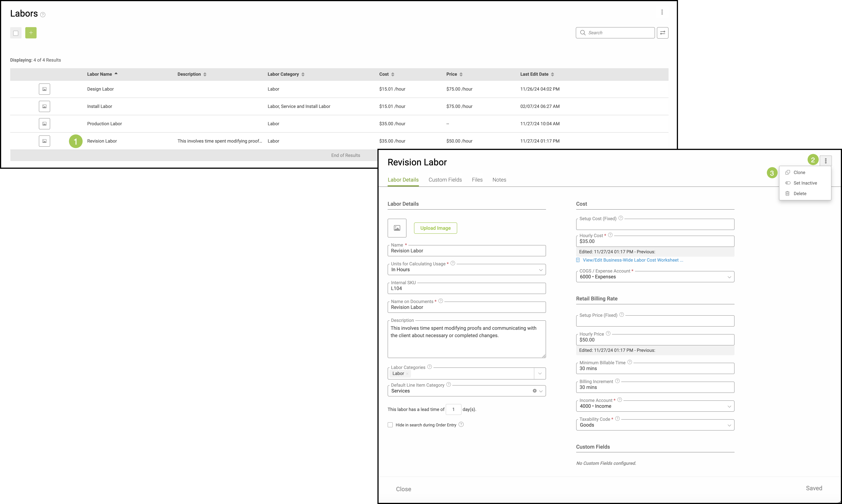Click the Labors title help icon
842x504 pixels.
pos(43,15)
